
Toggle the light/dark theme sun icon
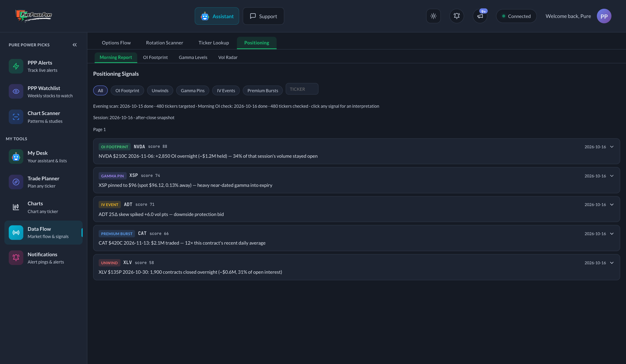(433, 16)
